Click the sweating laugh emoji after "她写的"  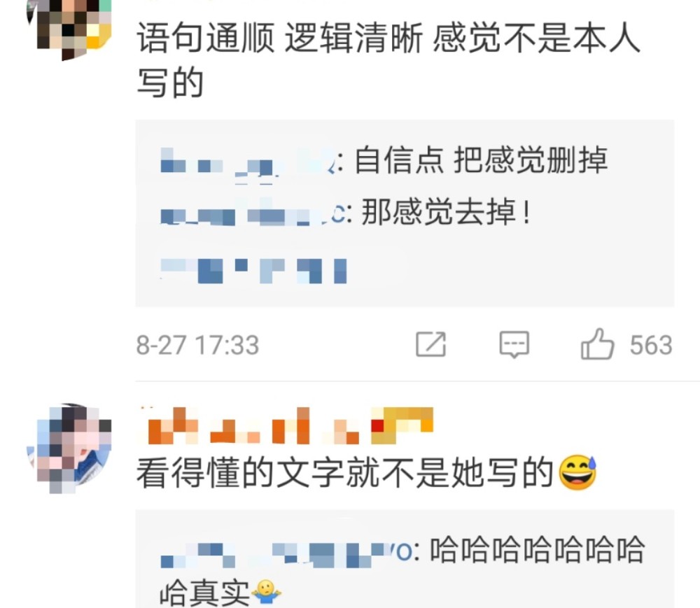(x=577, y=472)
